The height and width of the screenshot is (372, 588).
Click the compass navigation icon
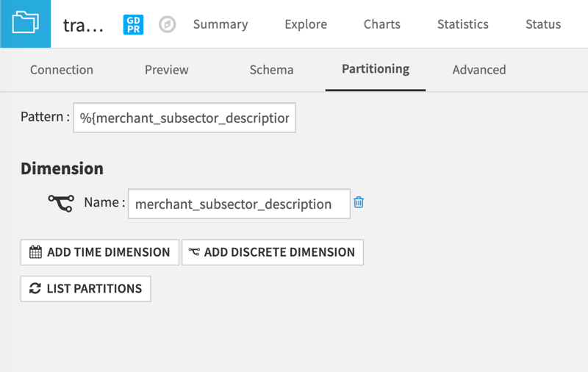(x=168, y=24)
